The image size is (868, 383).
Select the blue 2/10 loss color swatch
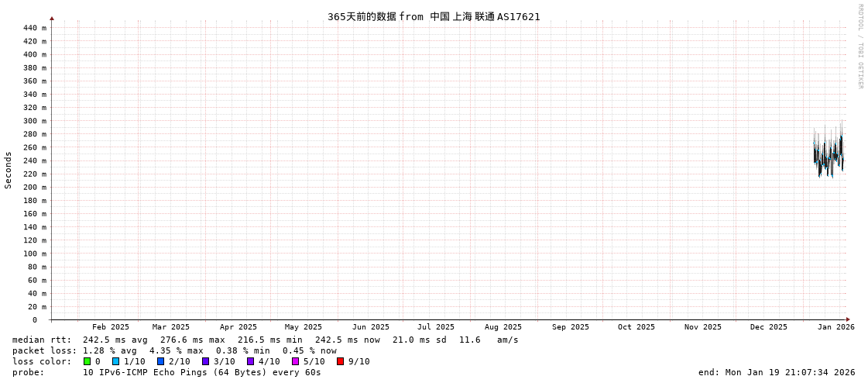coord(161,361)
